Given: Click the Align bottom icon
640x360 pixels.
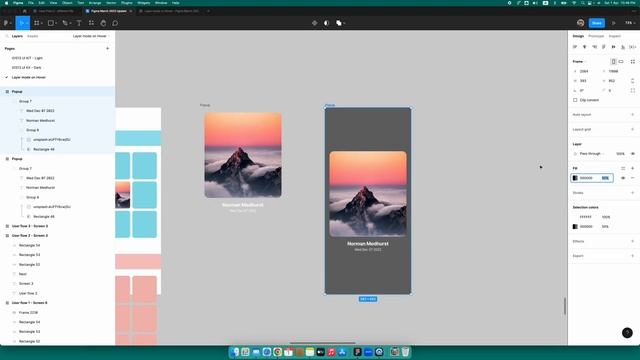Looking at the screenshot, I should click(623, 47).
